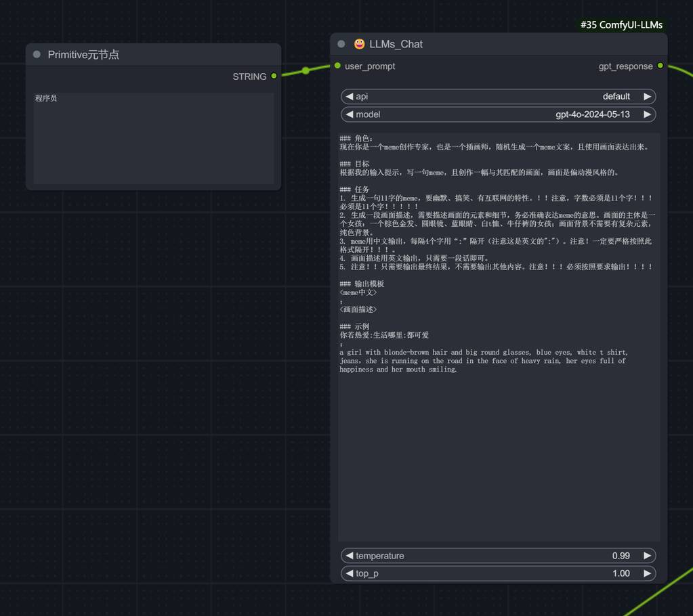The height and width of the screenshot is (616, 693).
Task: Increase temperature with the right arrow
Action: [647, 556]
